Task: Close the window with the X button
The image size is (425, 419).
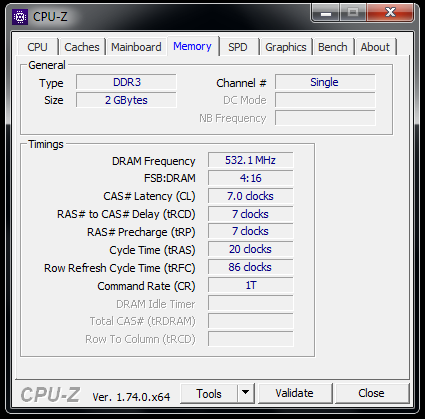Action: [390, 13]
